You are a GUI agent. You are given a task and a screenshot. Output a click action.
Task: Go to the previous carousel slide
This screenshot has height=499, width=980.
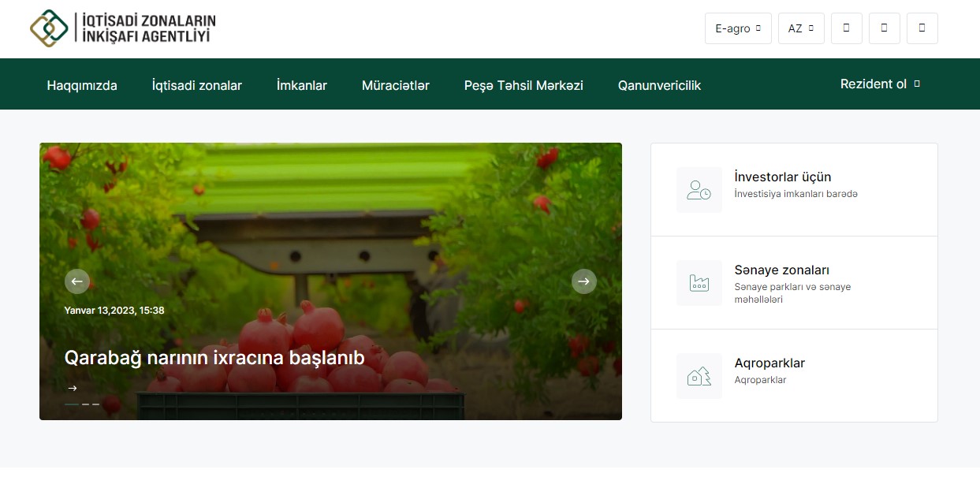click(77, 281)
